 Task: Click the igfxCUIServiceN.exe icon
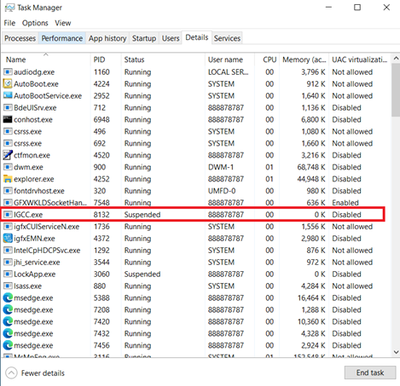point(8,227)
